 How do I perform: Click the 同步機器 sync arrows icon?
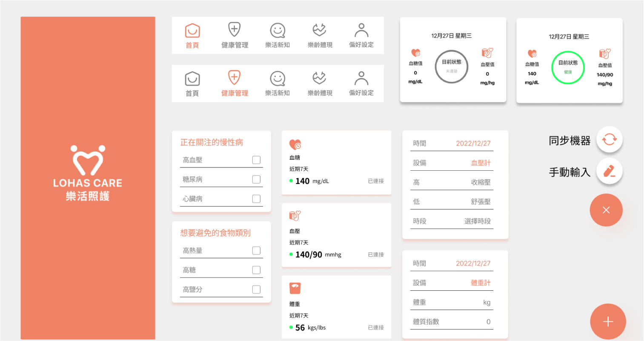click(610, 139)
